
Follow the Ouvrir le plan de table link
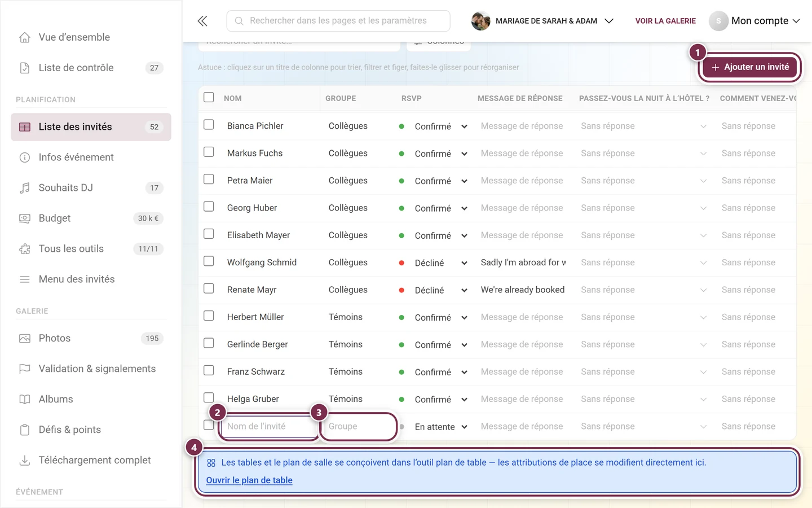pos(249,480)
